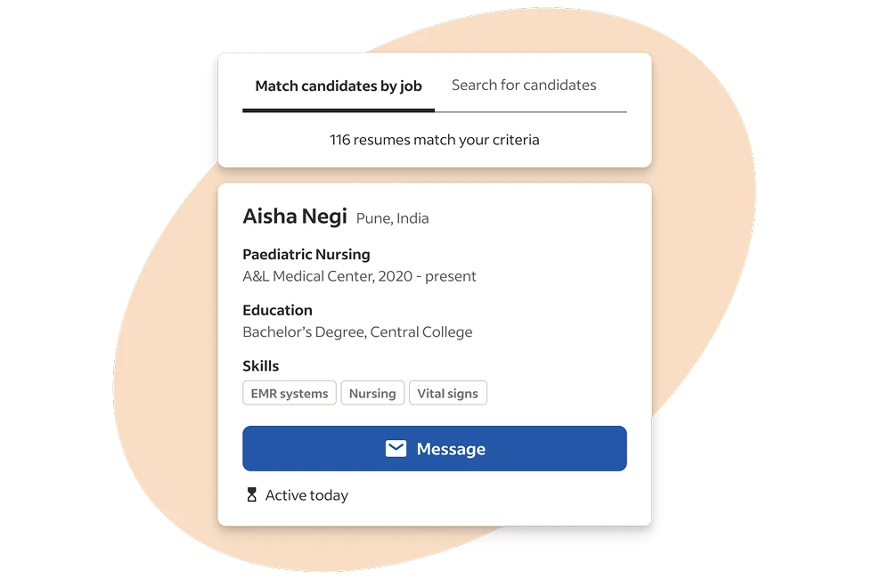882x588 pixels.
Task: Select A&L Medical Center, 2020 - present line
Action: click(x=359, y=276)
